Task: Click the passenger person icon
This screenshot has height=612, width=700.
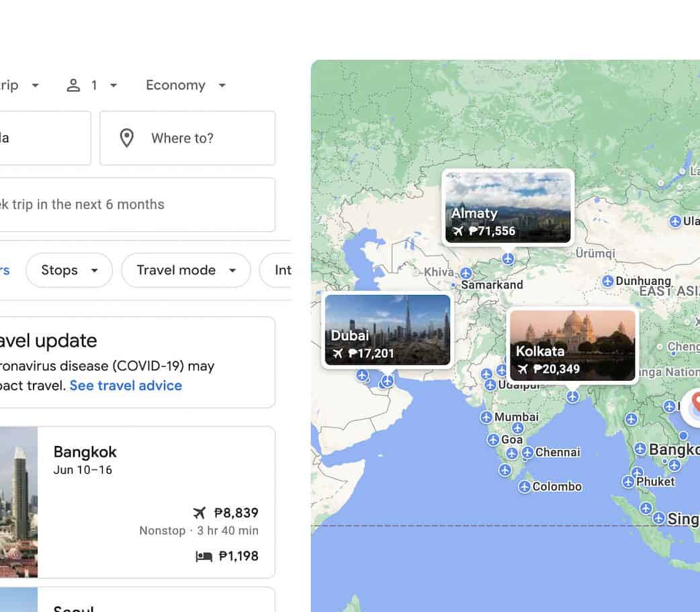Action: 73,85
